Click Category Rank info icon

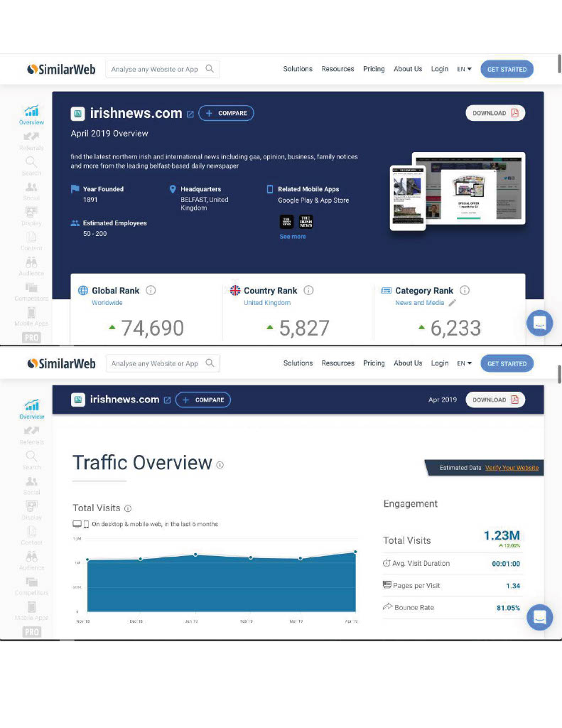coord(465,290)
